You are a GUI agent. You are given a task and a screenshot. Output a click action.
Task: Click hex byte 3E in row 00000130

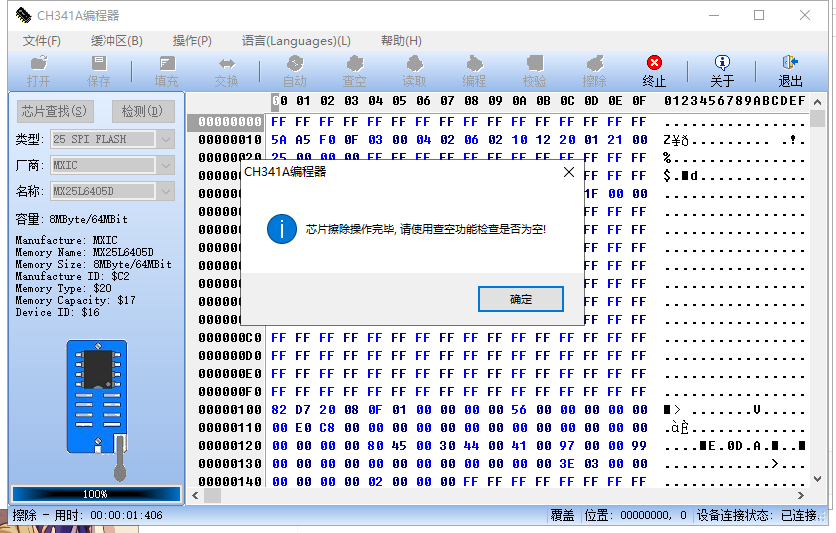[567, 464]
